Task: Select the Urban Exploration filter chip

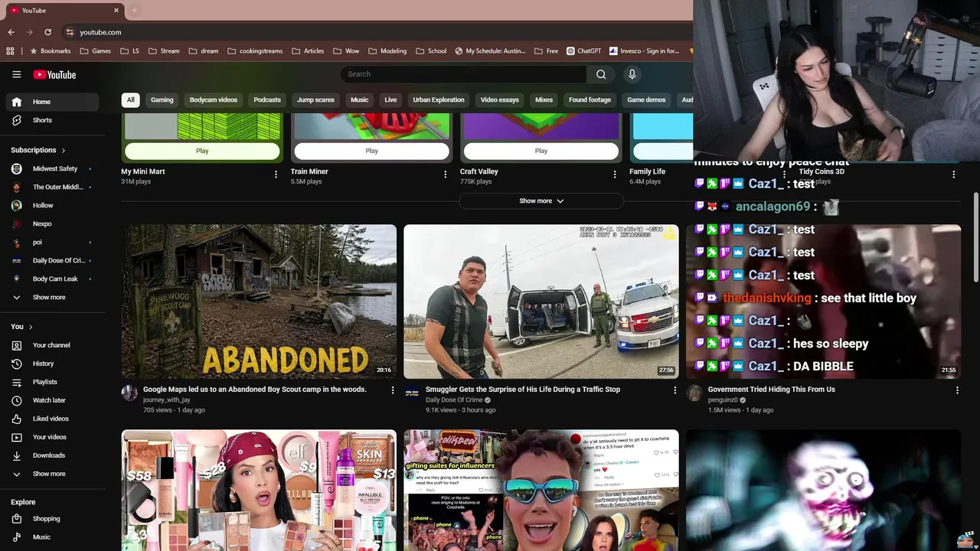Action: (x=439, y=99)
